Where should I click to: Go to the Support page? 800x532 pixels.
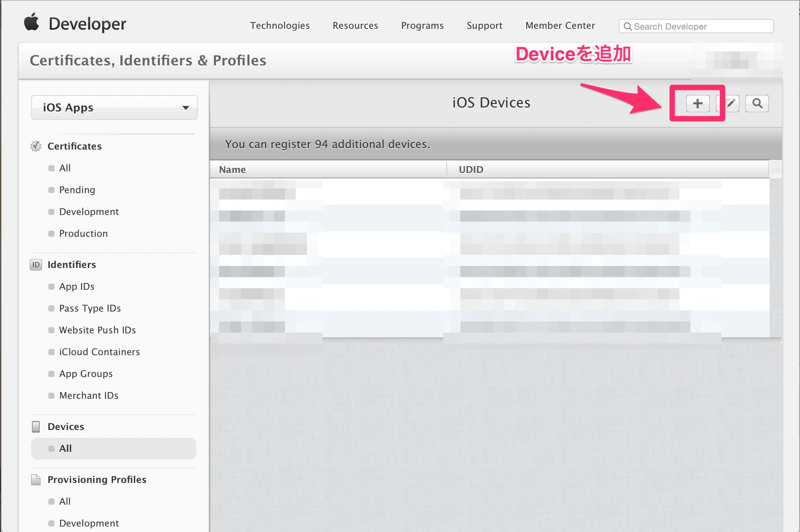(485, 26)
